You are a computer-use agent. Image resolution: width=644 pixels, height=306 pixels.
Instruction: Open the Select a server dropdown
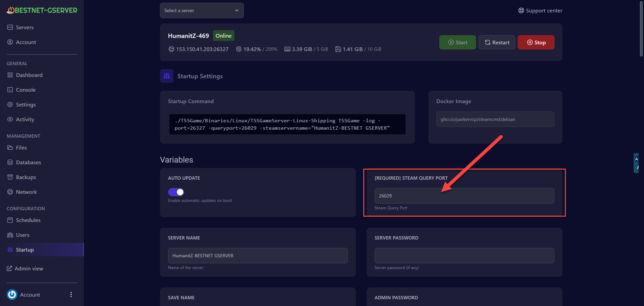(x=202, y=10)
